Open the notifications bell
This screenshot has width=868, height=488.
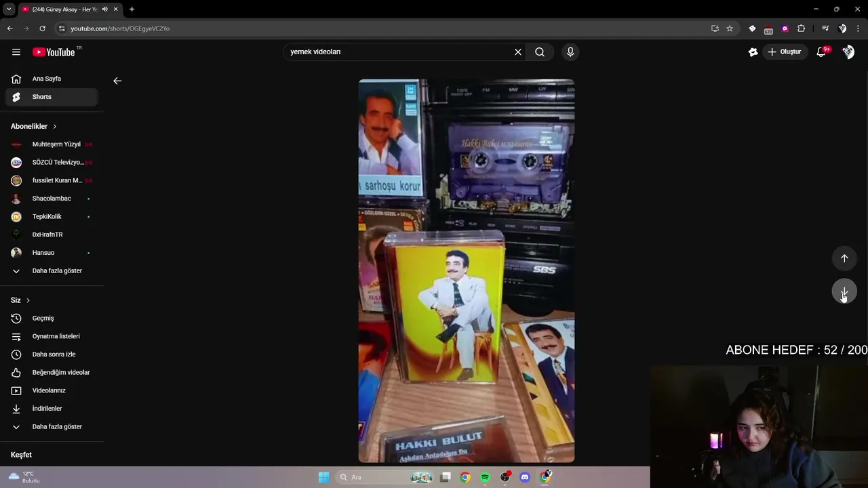(822, 52)
